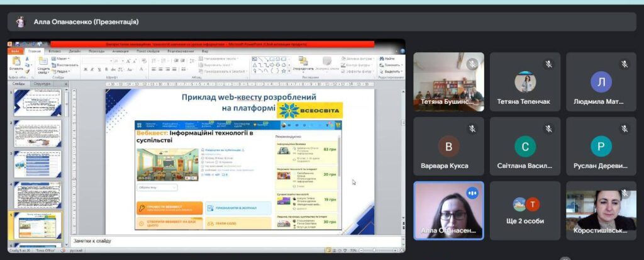
Task: Switch to the Структура pane tab
Action: click(42, 83)
